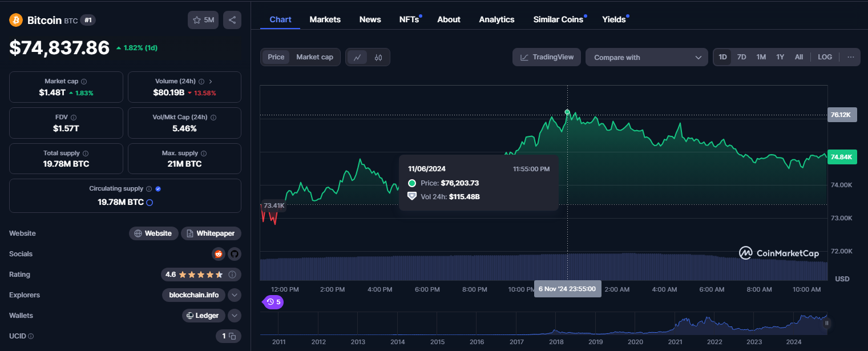Open the Analytics tab
The width and height of the screenshot is (868, 351).
pos(496,19)
